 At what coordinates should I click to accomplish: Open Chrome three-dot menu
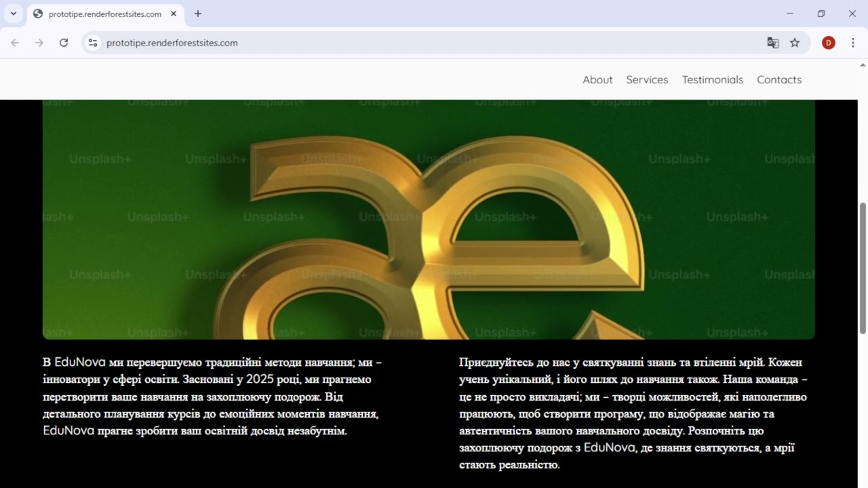852,43
